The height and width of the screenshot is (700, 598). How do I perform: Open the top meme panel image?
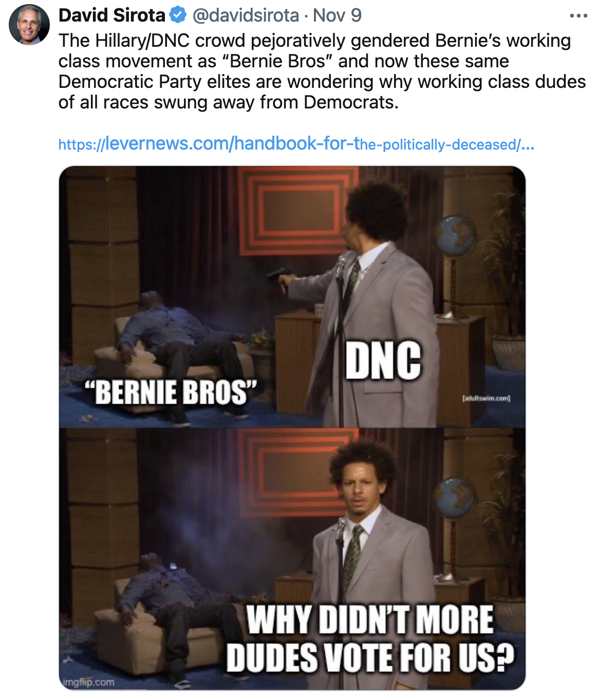292,297
